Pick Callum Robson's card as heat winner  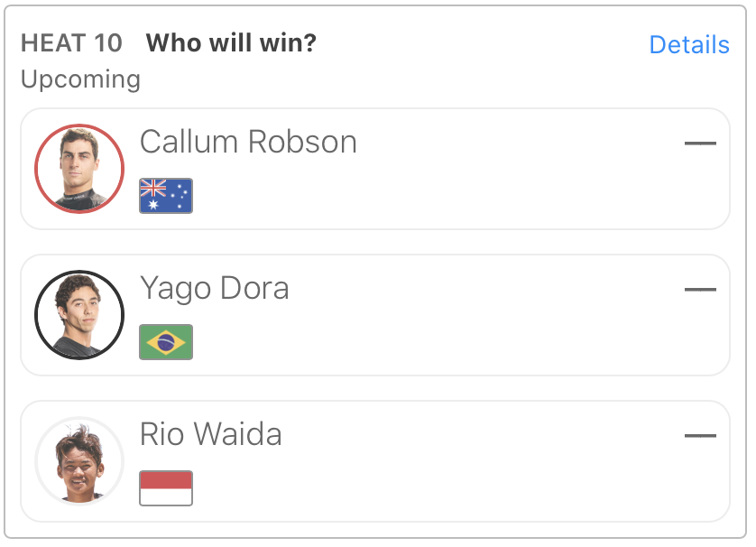[451, 181]
